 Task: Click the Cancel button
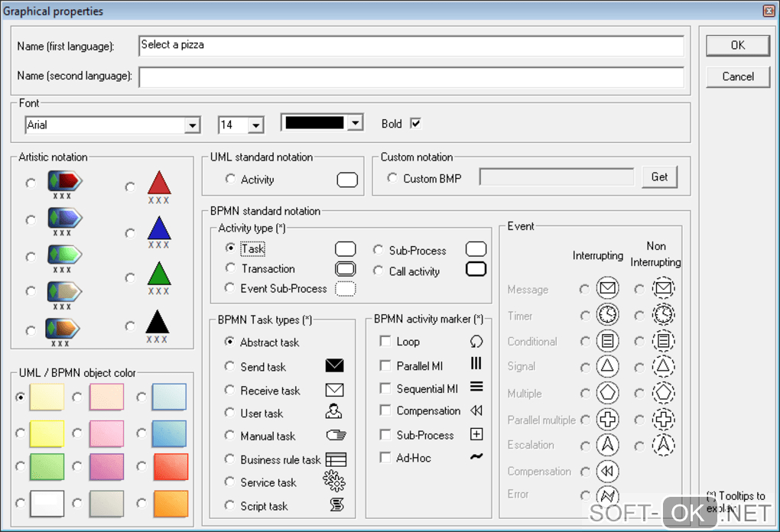(x=738, y=76)
